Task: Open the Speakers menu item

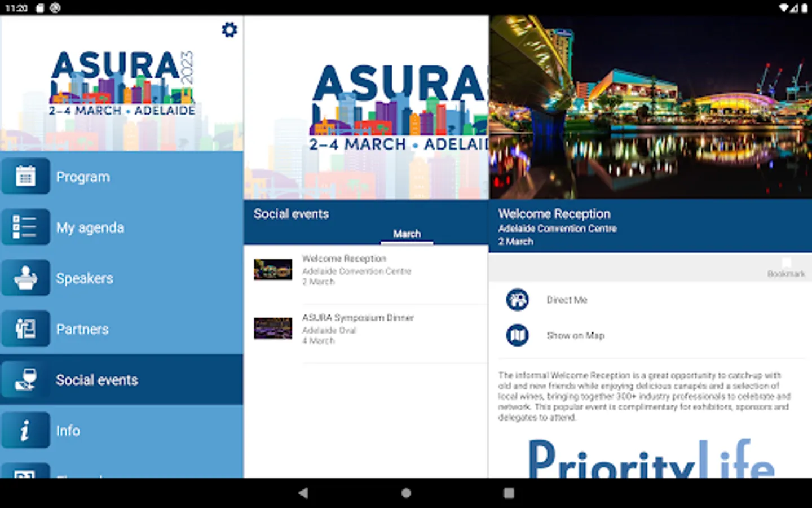Action: [x=122, y=278]
